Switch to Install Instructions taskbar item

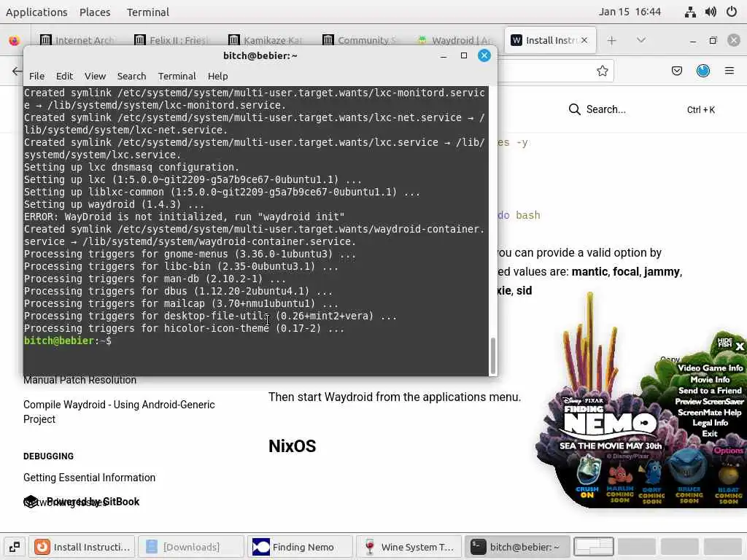82,547
